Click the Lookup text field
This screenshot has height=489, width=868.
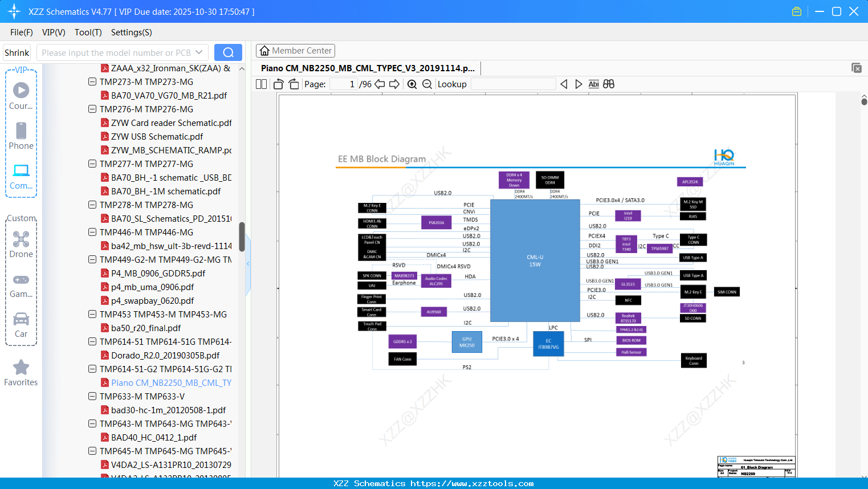pos(514,84)
